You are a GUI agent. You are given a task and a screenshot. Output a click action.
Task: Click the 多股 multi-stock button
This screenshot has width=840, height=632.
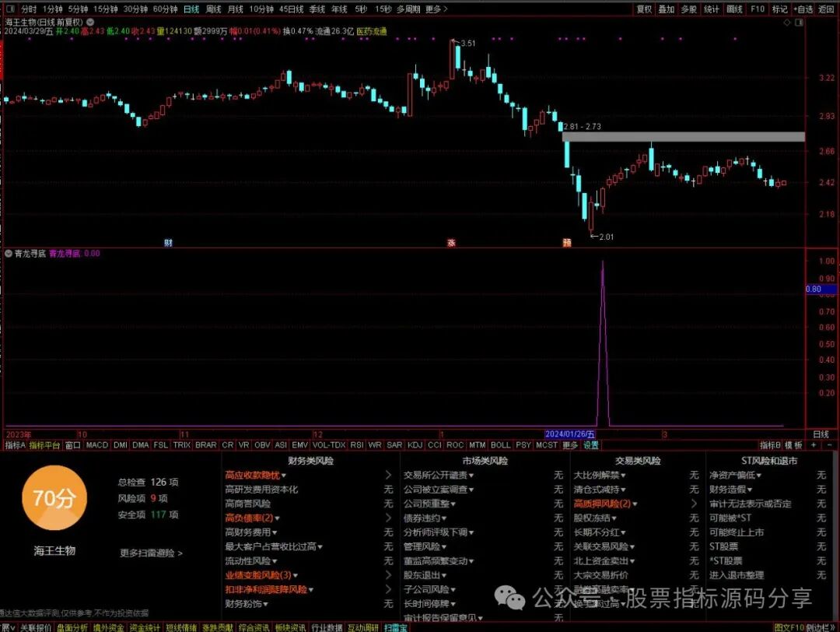click(689, 9)
